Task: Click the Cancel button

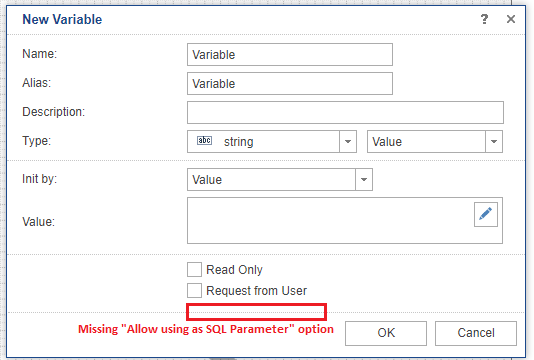Action: [x=476, y=333]
